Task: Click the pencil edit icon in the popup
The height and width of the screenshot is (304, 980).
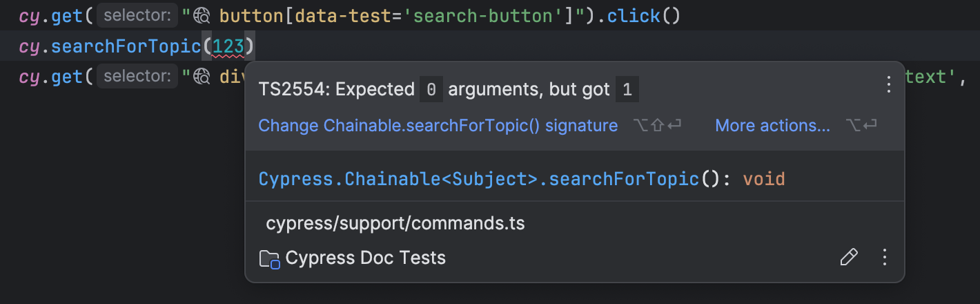Action: click(x=848, y=258)
